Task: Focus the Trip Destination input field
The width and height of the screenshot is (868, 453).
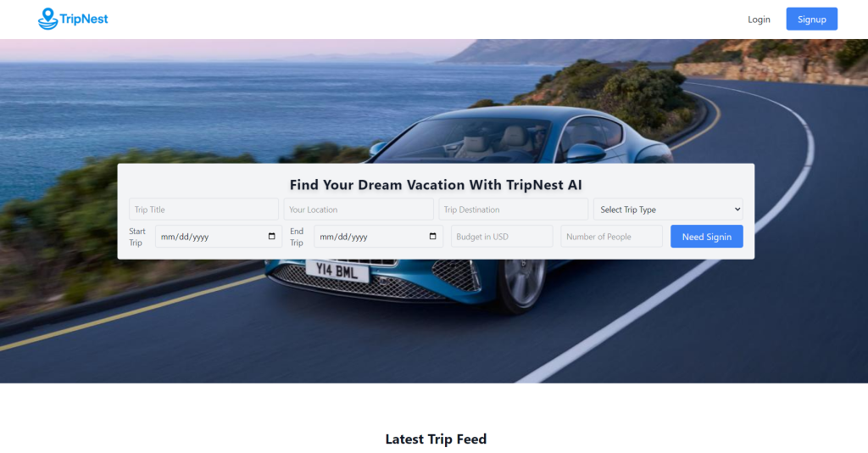Action: (x=513, y=210)
